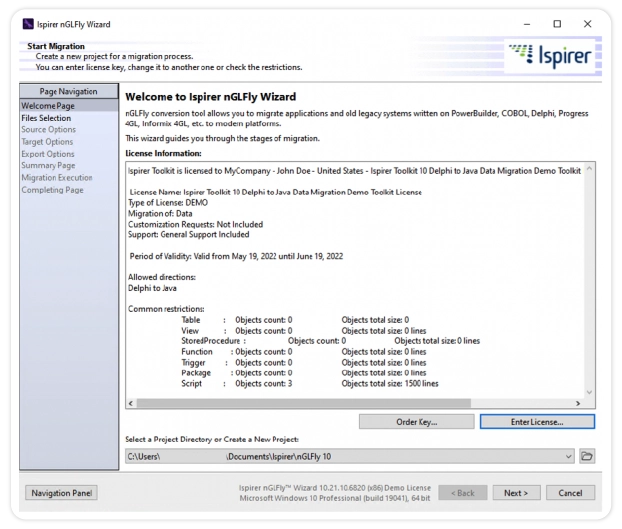Go to Source Options page

pos(48,130)
